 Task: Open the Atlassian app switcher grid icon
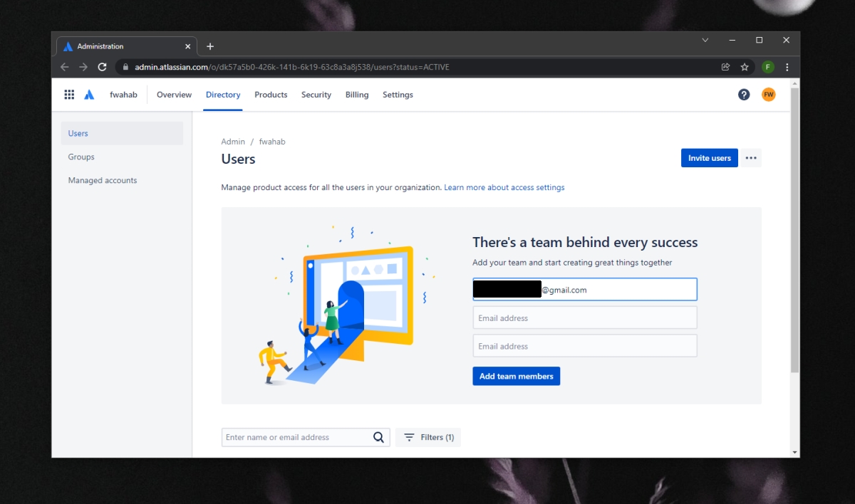click(69, 95)
